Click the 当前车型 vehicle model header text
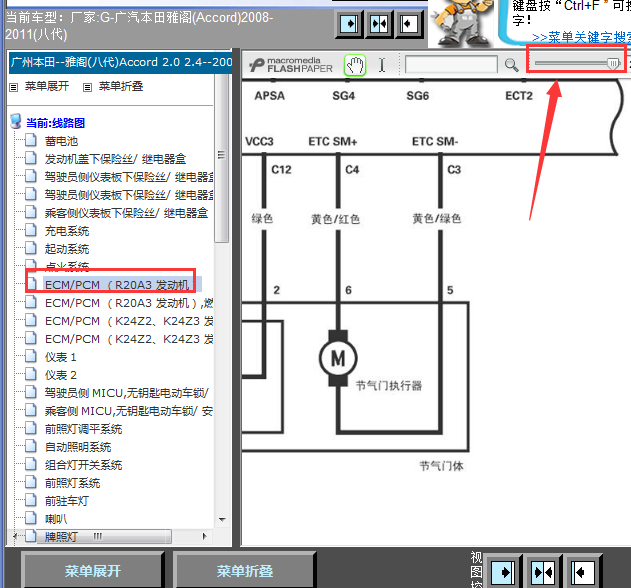Screen dimensions: 631x588 [139, 26]
